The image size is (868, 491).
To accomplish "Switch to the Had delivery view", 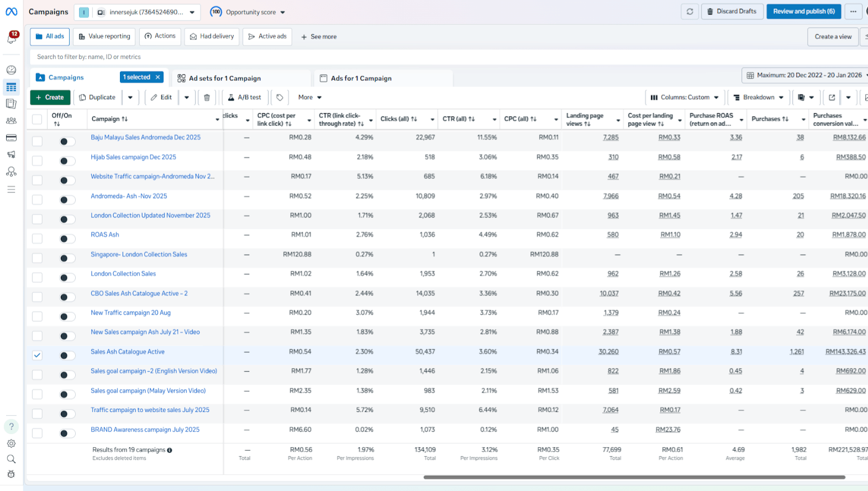I will [x=212, y=36].
